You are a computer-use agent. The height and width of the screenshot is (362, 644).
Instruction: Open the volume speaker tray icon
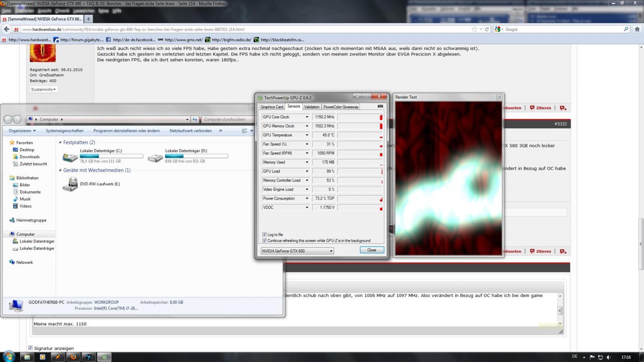[x=609, y=357]
